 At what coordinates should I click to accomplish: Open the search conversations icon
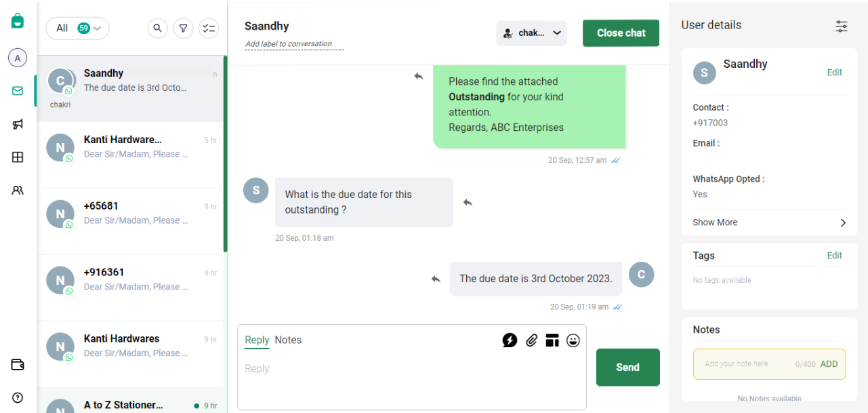point(158,28)
